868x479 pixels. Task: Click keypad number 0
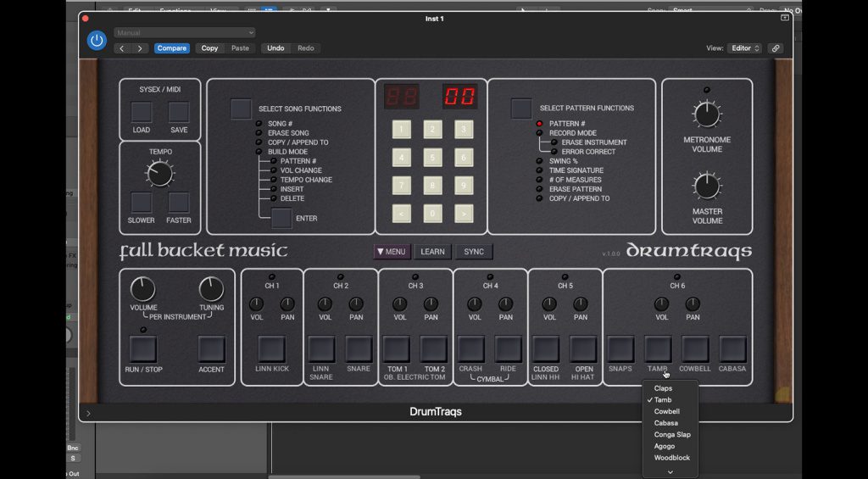pos(433,213)
